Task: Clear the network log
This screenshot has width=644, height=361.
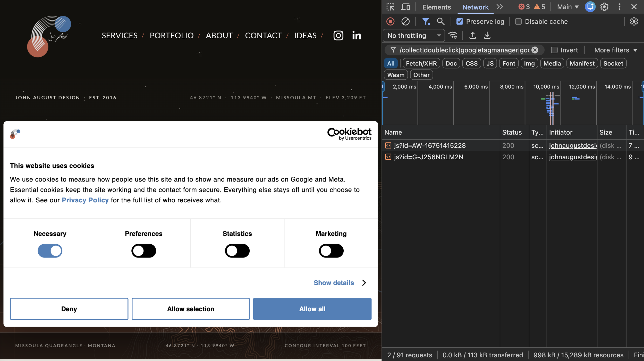Action: pos(405,21)
